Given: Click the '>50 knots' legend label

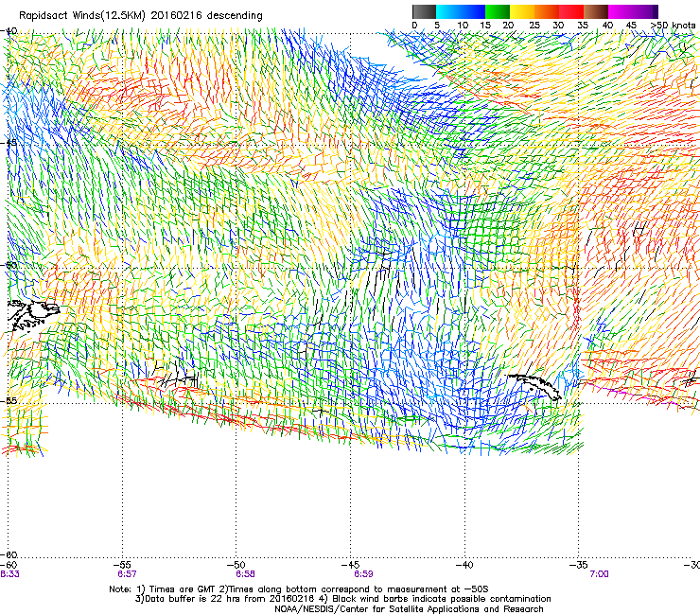Looking at the screenshot, I should [674, 26].
